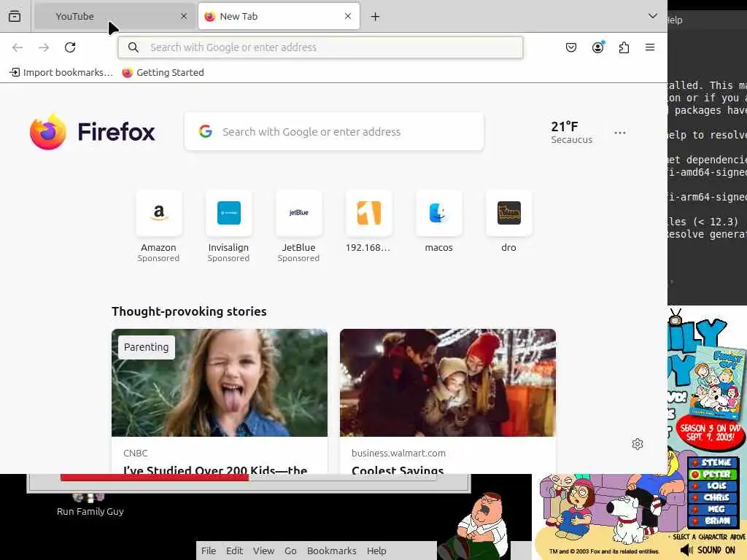Open the JetBlue shortcut tile
747x560 pixels.
point(298,226)
